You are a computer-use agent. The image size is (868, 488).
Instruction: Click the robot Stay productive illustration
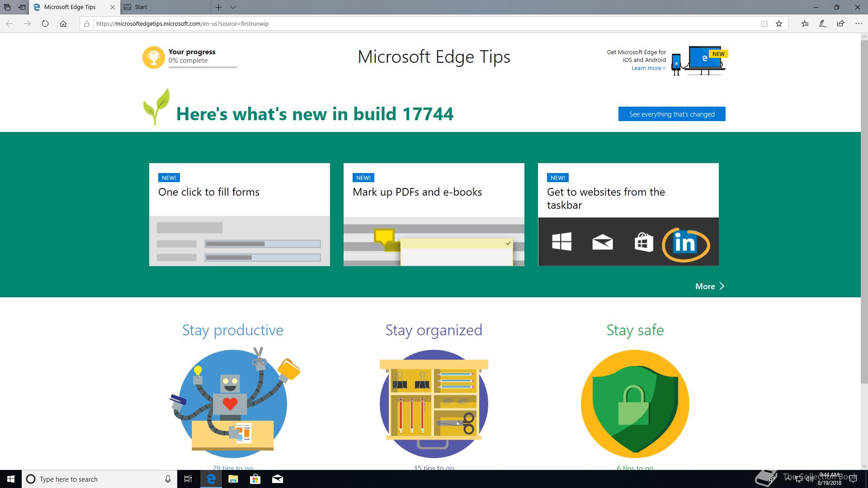click(x=234, y=402)
